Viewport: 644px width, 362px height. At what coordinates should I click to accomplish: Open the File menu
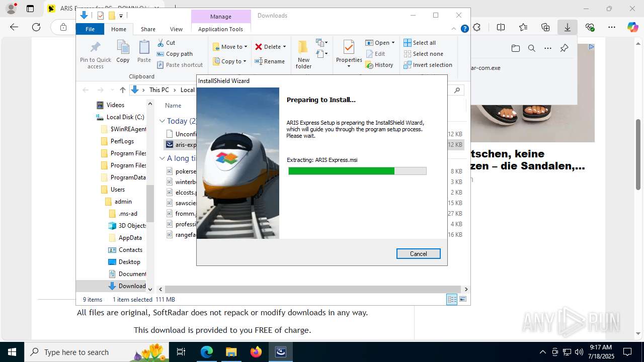90,29
